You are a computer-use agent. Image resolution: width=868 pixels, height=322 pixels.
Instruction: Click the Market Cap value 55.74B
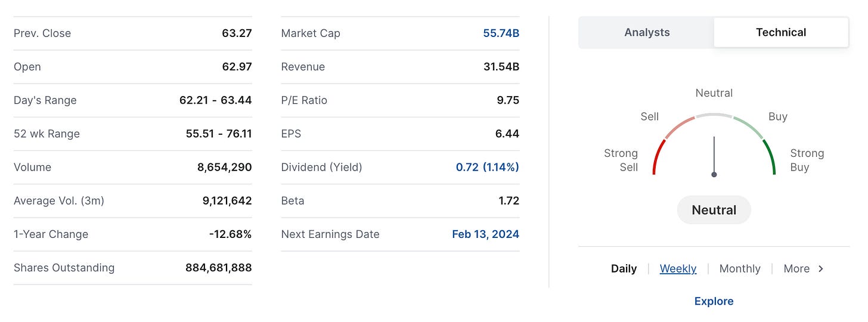click(x=501, y=33)
